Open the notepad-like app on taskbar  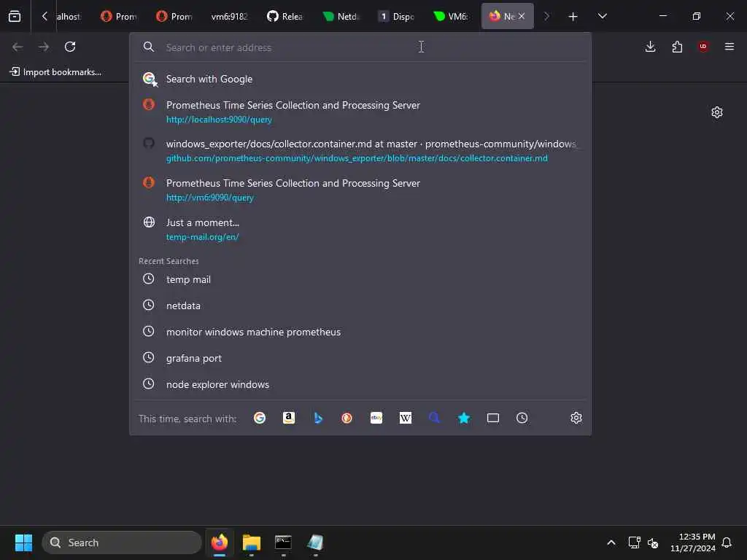315,542
